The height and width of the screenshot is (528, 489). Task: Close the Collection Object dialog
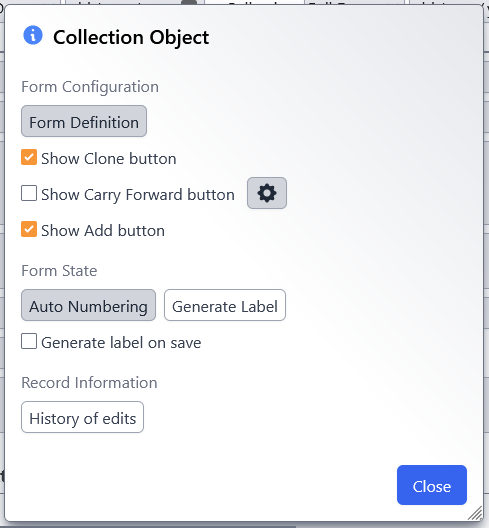[x=432, y=485]
